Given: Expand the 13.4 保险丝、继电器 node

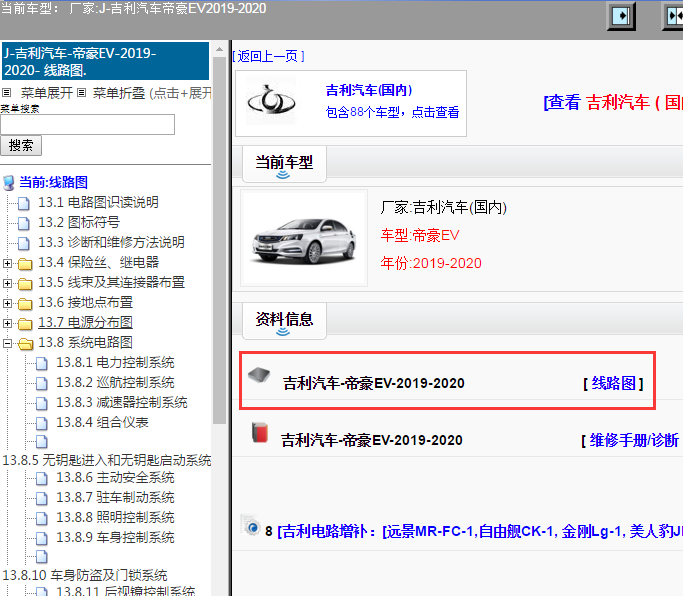Looking at the screenshot, I should [7, 263].
